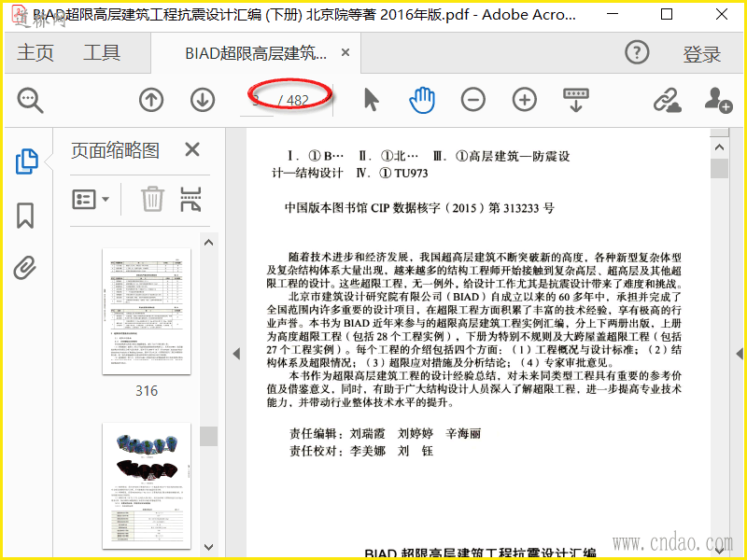Image resolution: width=747 pixels, height=560 pixels.
Task: Open the scrolling page display options
Action: 576,100
